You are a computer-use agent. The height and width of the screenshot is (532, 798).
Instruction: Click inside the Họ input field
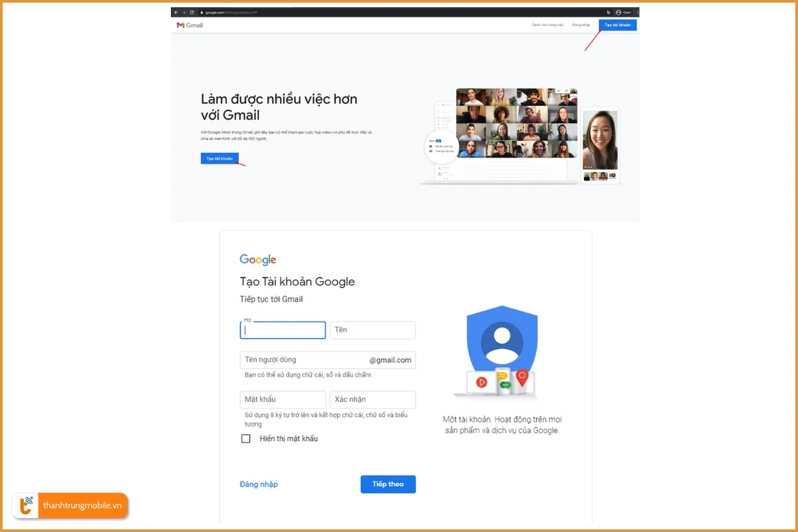[x=282, y=330]
